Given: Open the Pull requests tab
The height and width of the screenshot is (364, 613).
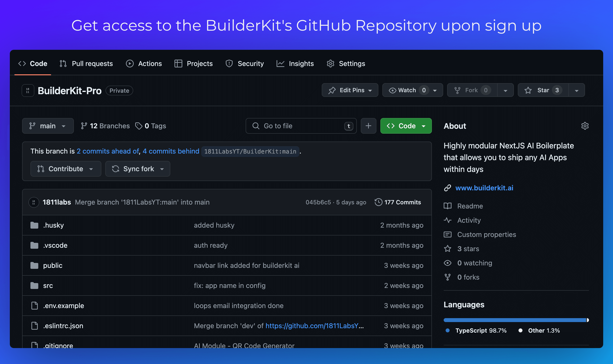Looking at the screenshot, I should pyautogui.click(x=86, y=64).
